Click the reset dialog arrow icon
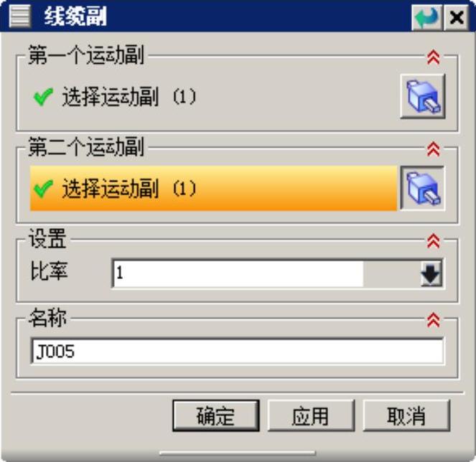This screenshot has height=462, width=476. 427,17
